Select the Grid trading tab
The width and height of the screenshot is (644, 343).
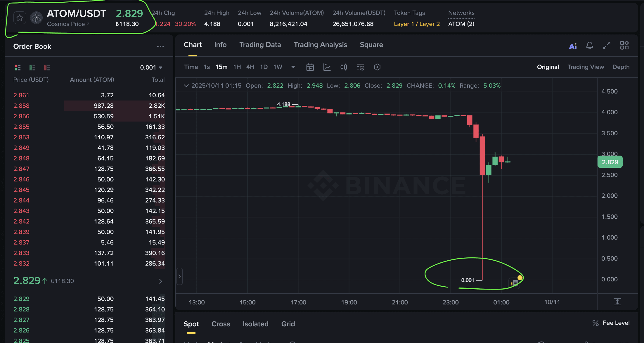[288, 324]
